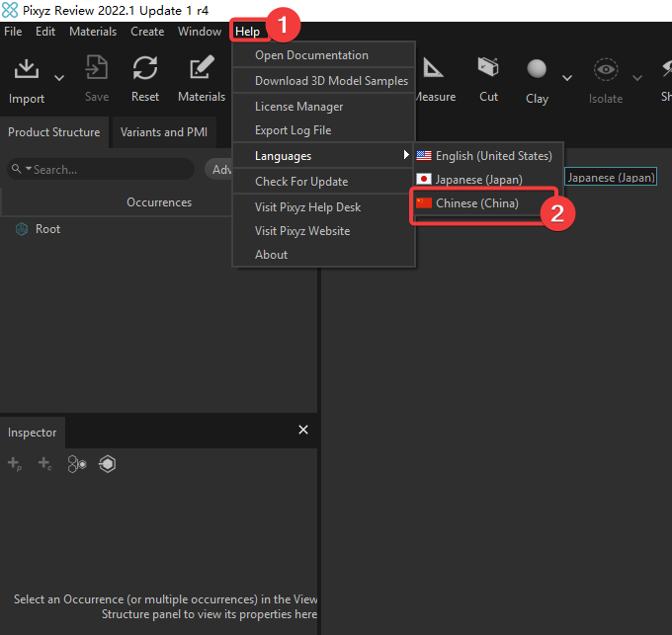This screenshot has width=672, height=635.
Task: Open the Create menu
Action: tap(147, 32)
